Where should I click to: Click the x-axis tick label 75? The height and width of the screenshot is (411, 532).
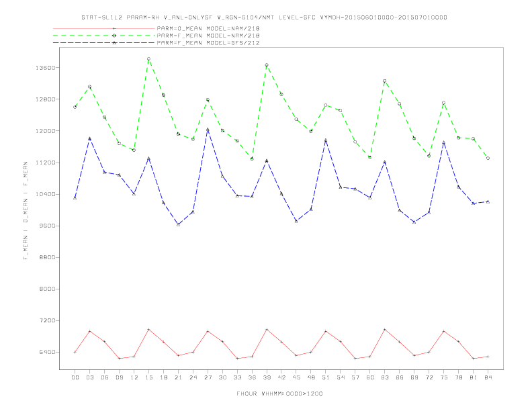coord(444,377)
